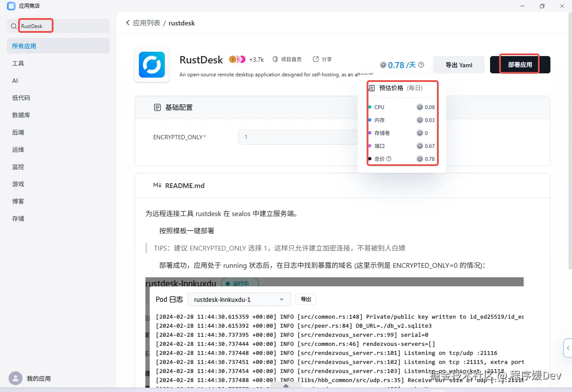Click the README.md heading
The image size is (572, 392).
pos(185,185)
